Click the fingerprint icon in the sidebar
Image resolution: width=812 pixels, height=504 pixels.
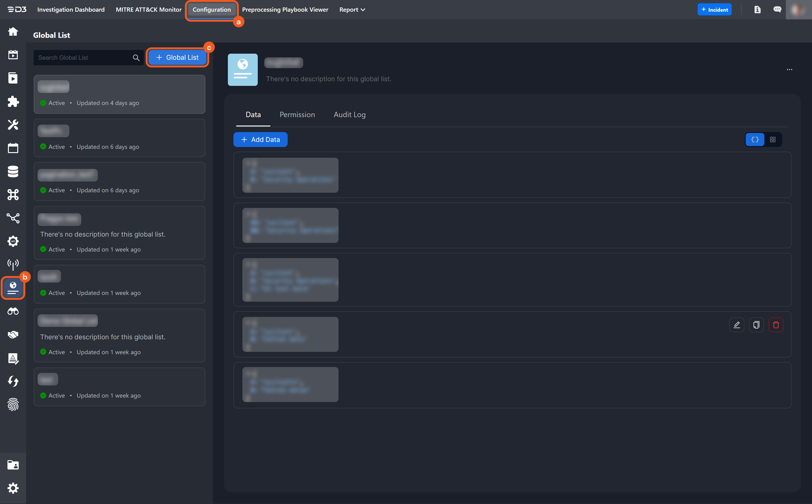click(x=13, y=404)
